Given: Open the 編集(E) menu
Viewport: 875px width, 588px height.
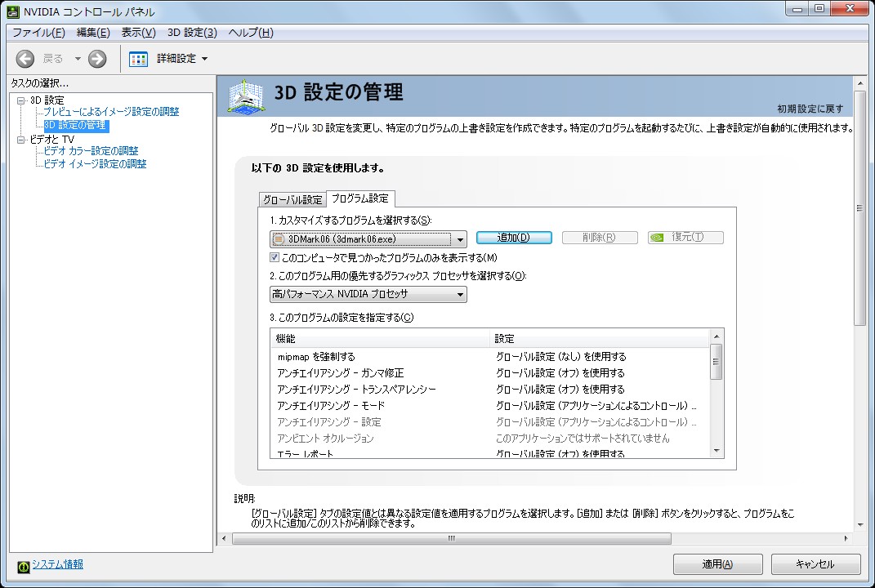Looking at the screenshot, I should (x=93, y=33).
